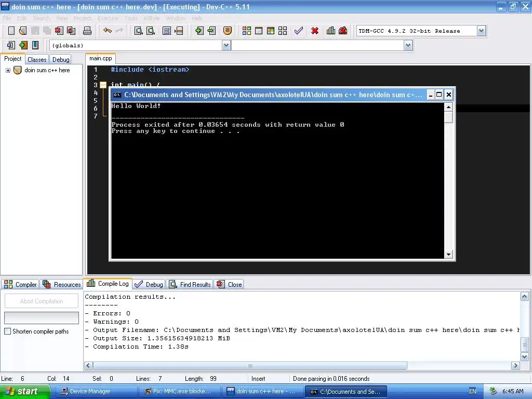Image resolution: width=532 pixels, height=399 pixels.
Task: Click the Close tab in bottom panel
Action: click(x=229, y=284)
